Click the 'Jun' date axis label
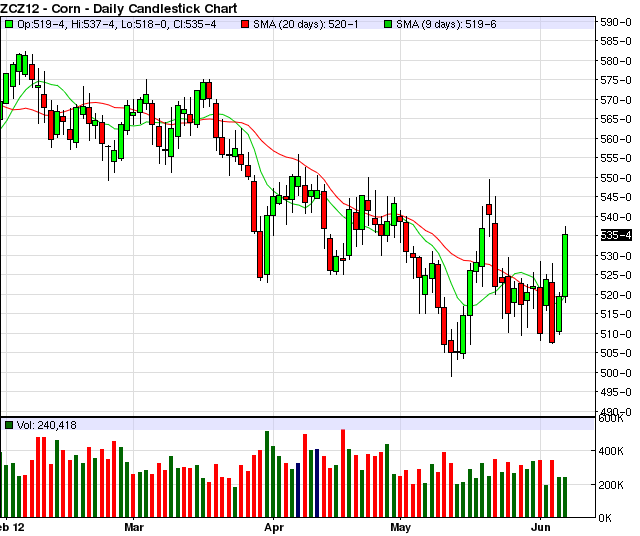This screenshot has width=640, height=536. 540,527
